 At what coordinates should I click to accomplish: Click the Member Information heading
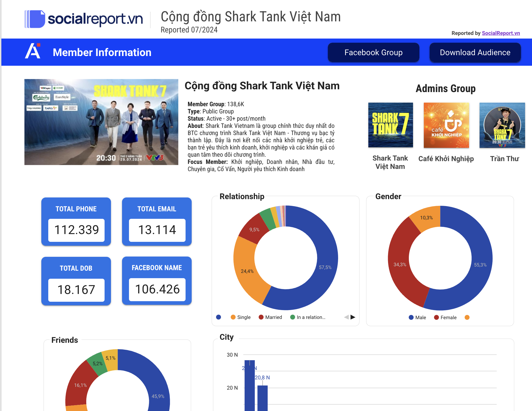pos(102,52)
